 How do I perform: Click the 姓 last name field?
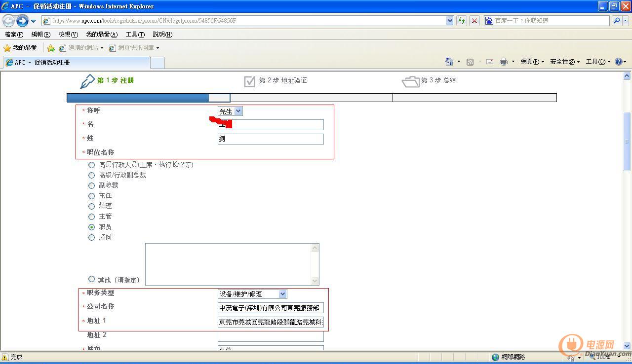(x=271, y=139)
